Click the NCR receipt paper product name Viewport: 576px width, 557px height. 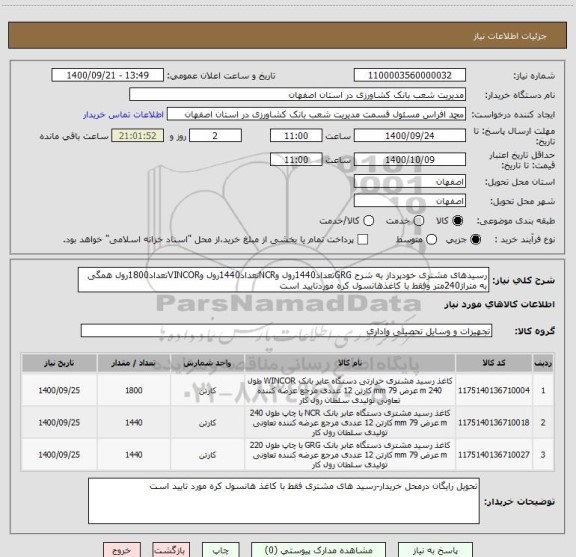350,423
